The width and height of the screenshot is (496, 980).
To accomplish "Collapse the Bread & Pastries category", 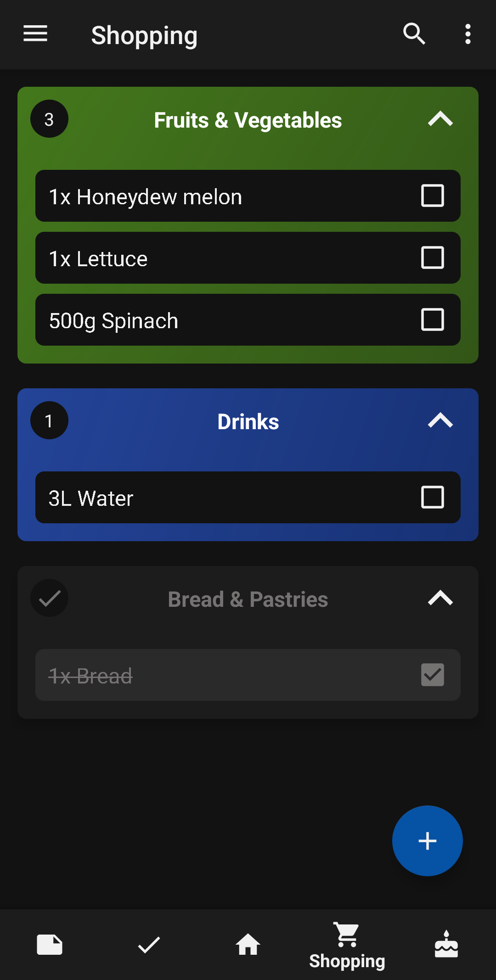I will pyautogui.click(x=440, y=599).
